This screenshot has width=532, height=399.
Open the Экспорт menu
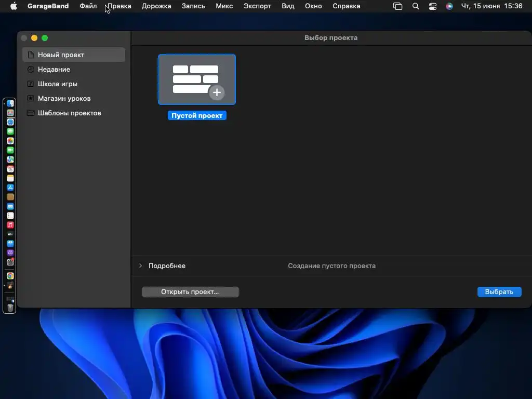tap(257, 6)
